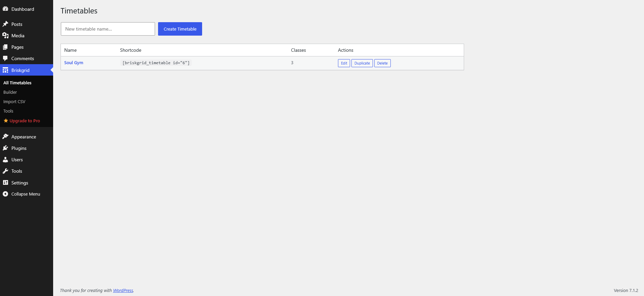Screen dimensions: 644x296
Task: Select Version 7.1.2 footer text
Action: pyautogui.click(x=626, y=291)
